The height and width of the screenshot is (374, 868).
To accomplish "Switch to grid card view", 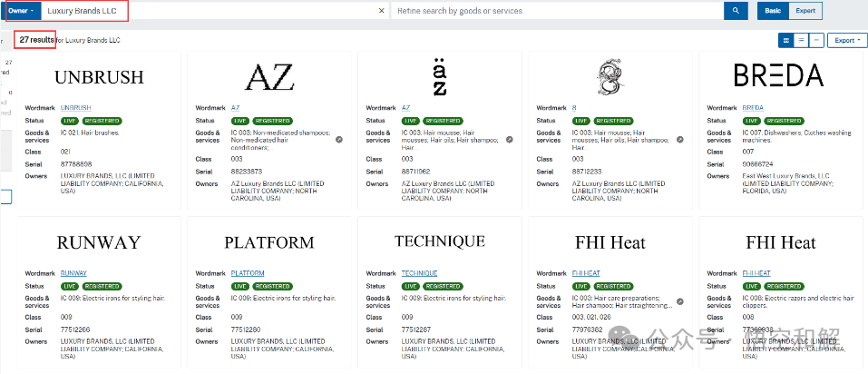I will coord(785,40).
